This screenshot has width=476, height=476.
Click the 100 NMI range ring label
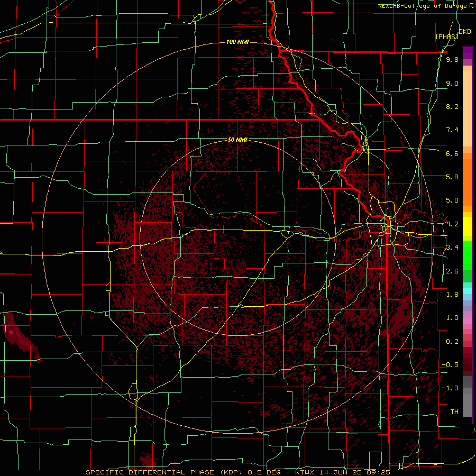point(237,42)
